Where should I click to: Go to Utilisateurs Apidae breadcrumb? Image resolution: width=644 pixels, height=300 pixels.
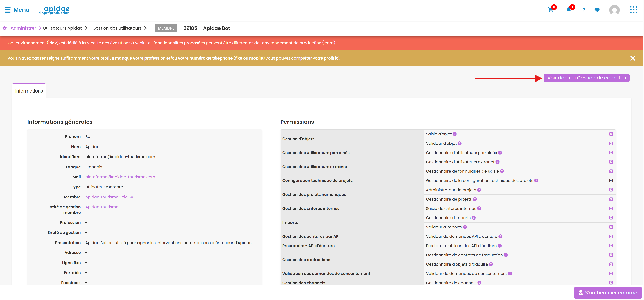click(63, 28)
